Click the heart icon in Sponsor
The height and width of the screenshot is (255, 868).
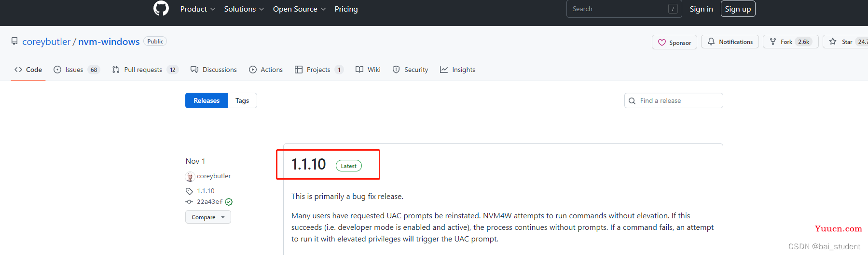pos(662,42)
